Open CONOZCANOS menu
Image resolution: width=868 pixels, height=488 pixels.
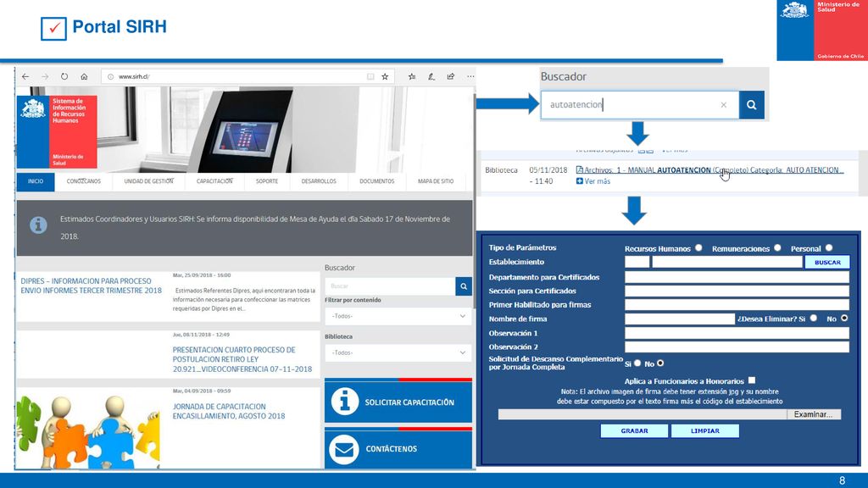[x=84, y=181]
